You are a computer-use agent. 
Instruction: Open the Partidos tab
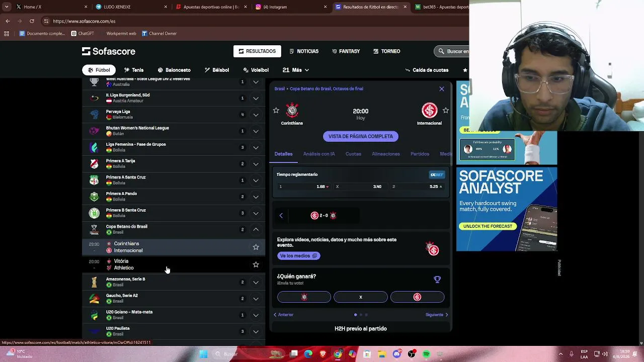click(x=420, y=154)
